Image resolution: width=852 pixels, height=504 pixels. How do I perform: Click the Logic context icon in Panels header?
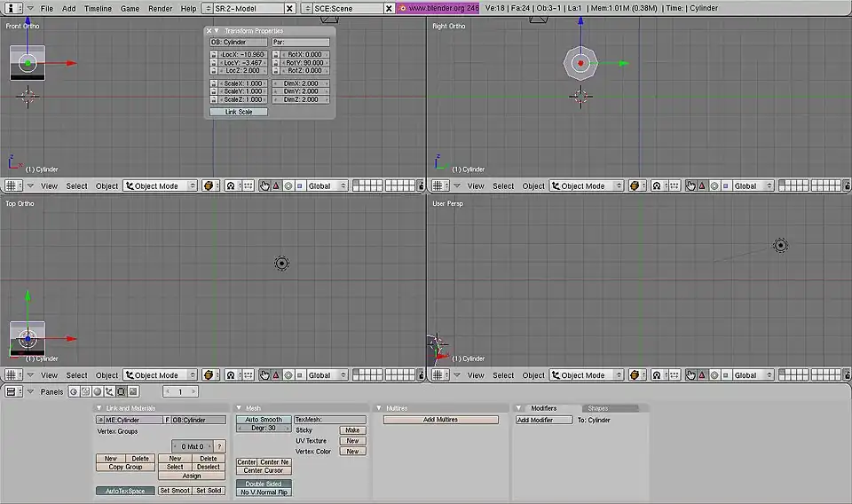coord(75,391)
